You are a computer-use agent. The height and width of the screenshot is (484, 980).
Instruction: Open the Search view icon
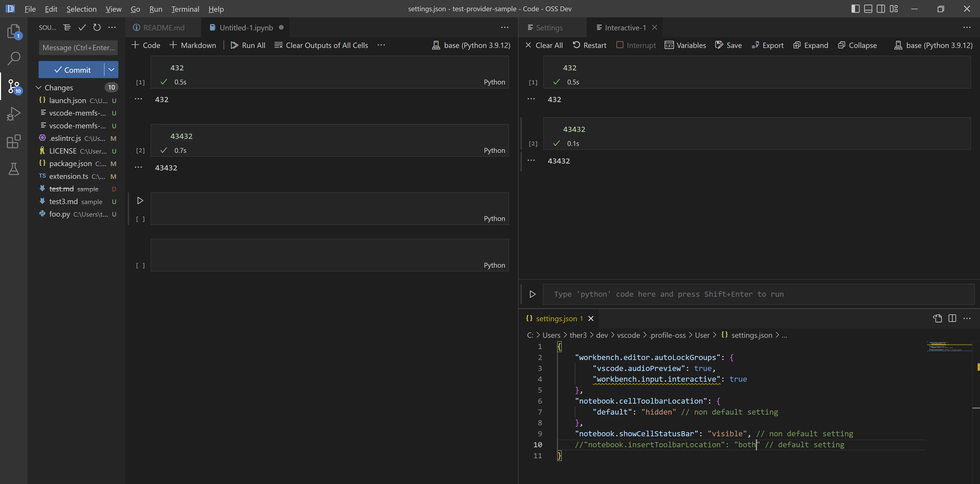tap(14, 58)
